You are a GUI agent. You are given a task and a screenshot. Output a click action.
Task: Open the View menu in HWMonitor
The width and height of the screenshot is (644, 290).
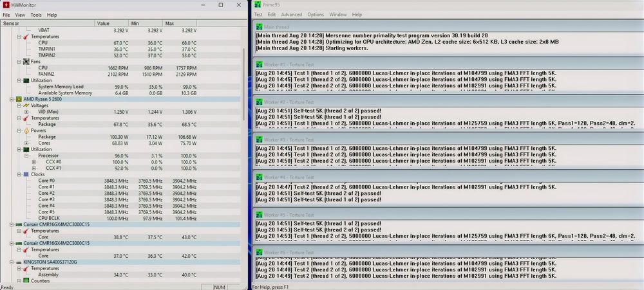click(x=20, y=15)
